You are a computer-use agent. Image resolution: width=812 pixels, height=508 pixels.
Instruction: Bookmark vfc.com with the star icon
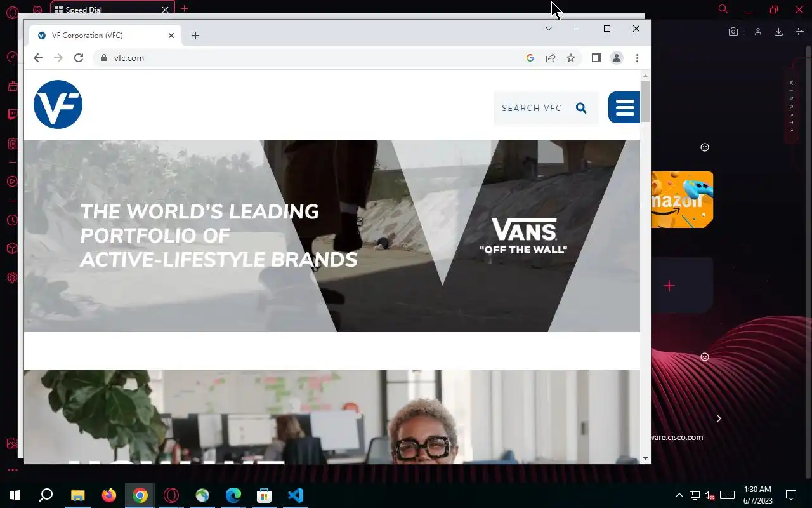click(x=571, y=58)
